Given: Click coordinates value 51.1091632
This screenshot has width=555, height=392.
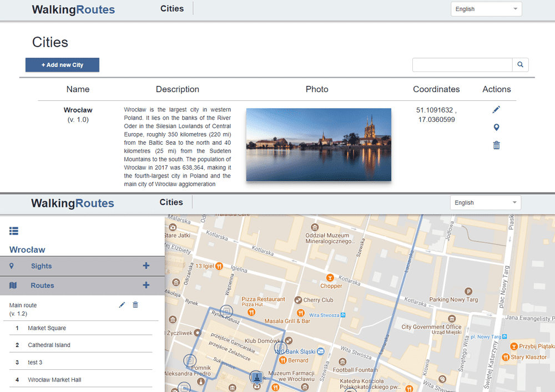Looking at the screenshot, I should click(435, 110).
